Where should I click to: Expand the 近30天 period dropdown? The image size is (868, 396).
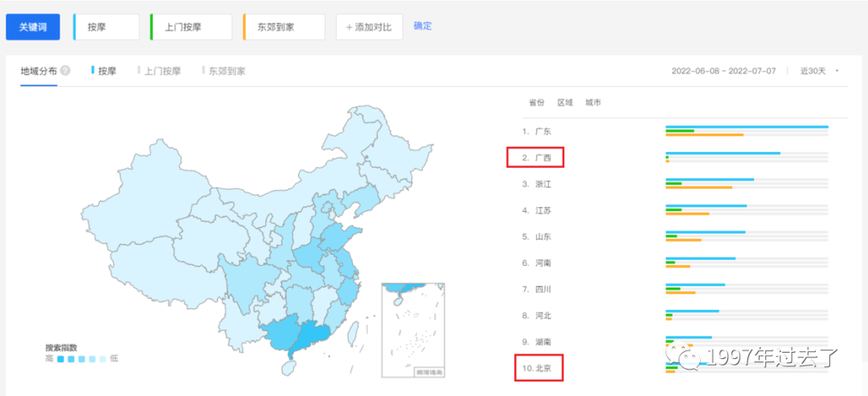click(x=819, y=71)
